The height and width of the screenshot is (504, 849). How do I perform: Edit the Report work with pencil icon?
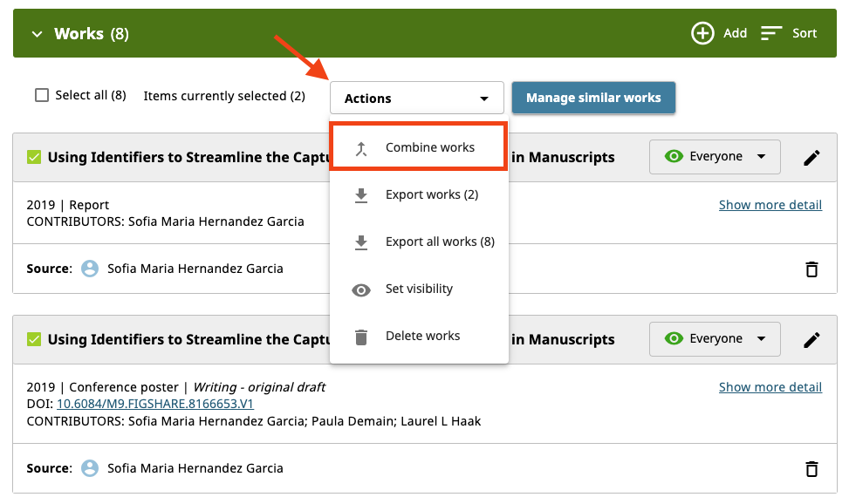click(811, 158)
